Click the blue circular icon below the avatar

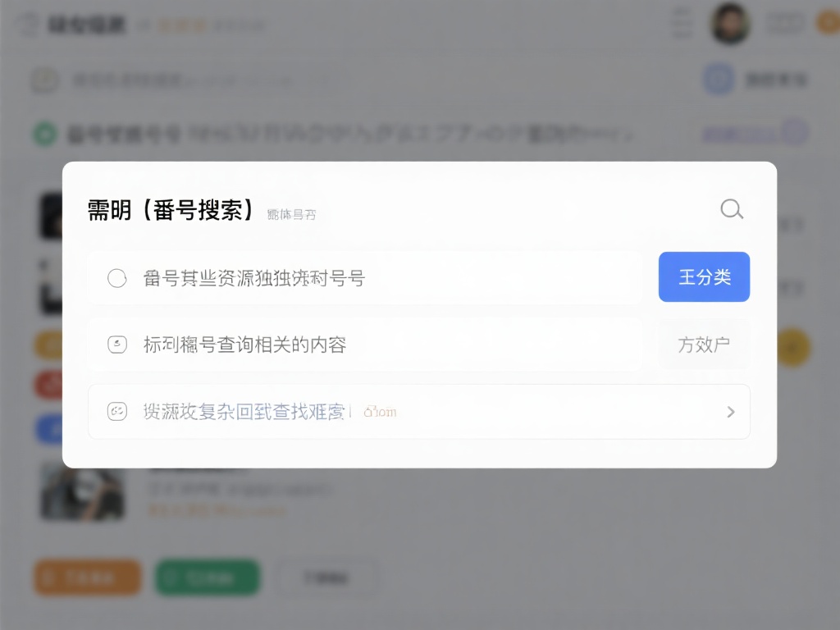pos(719,80)
